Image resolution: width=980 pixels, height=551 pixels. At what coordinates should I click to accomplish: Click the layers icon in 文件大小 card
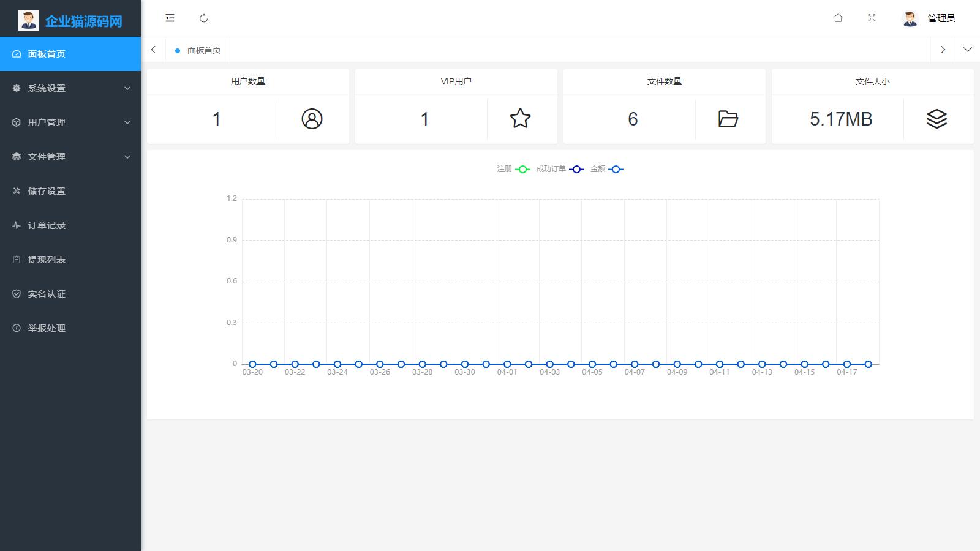coord(937,119)
